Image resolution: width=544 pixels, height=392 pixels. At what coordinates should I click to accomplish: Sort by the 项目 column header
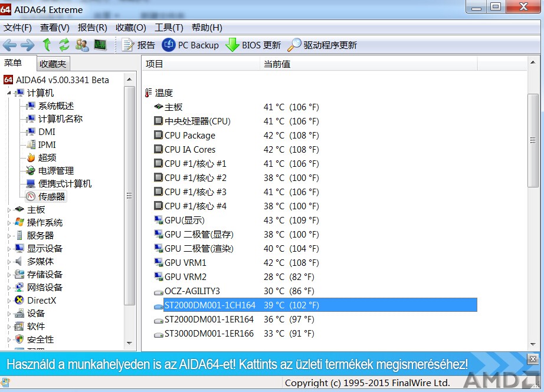coord(201,64)
